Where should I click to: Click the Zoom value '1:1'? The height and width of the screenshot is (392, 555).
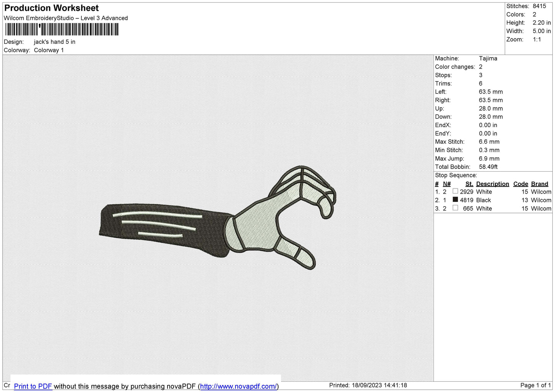pyautogui.click(x=537, y=40)
